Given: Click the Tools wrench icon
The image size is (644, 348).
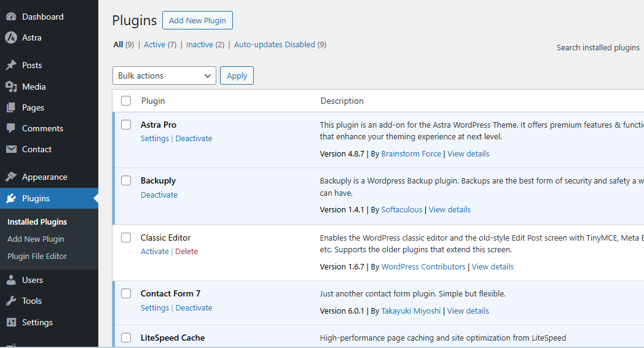Looking at the screenshot, I should [x=11, y=301].
